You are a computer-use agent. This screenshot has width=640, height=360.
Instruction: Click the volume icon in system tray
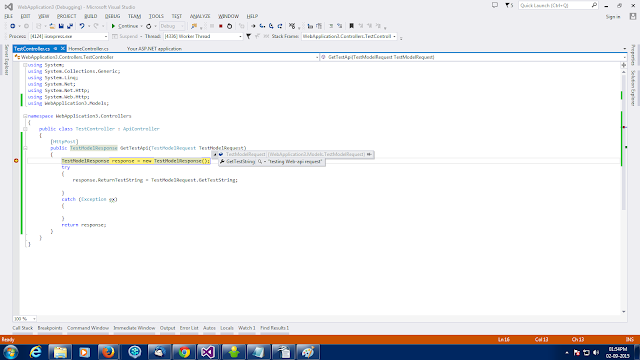tap(596, 352)
